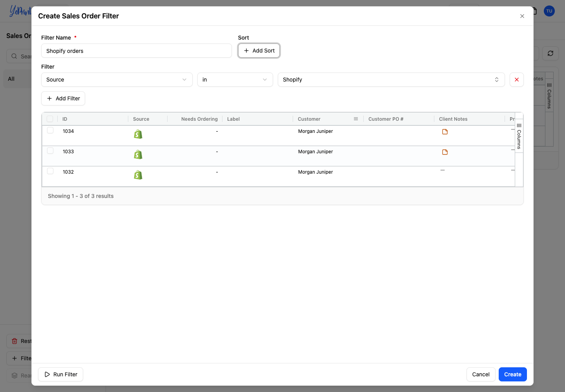Click Morgan Juniper in order 1032 row

(x=315, y=172)
